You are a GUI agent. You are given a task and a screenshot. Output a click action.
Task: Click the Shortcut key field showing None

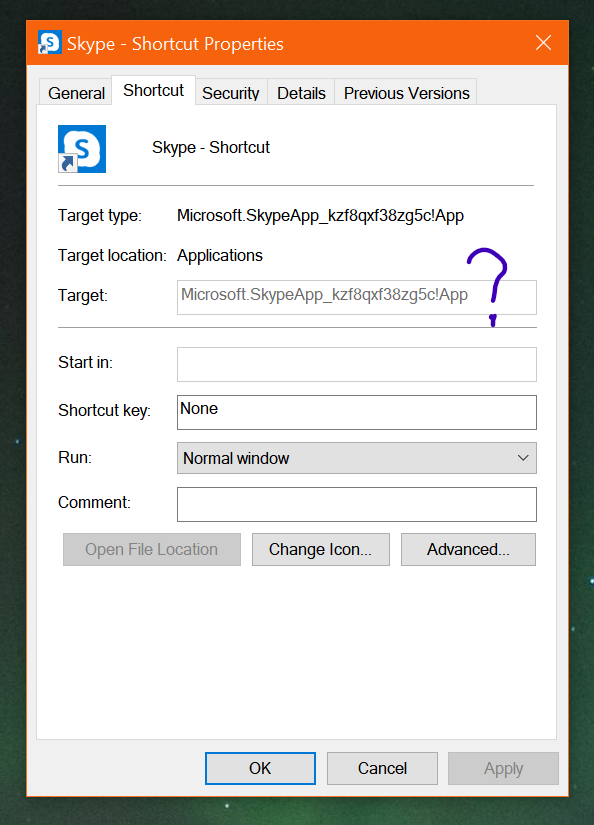357,412
